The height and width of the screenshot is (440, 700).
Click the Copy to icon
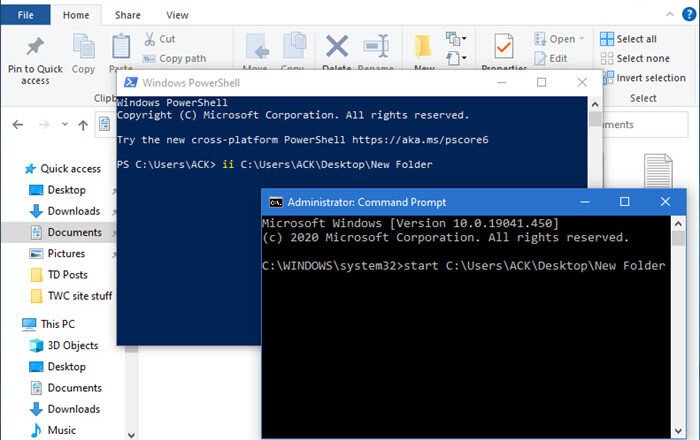(x=294, y=46)
